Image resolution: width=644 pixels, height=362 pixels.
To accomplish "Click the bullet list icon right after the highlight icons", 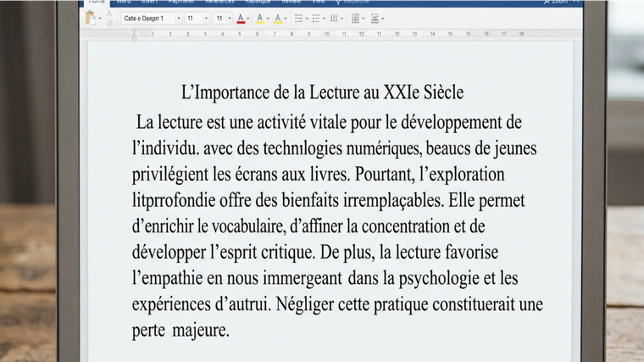I will [298, 19].
